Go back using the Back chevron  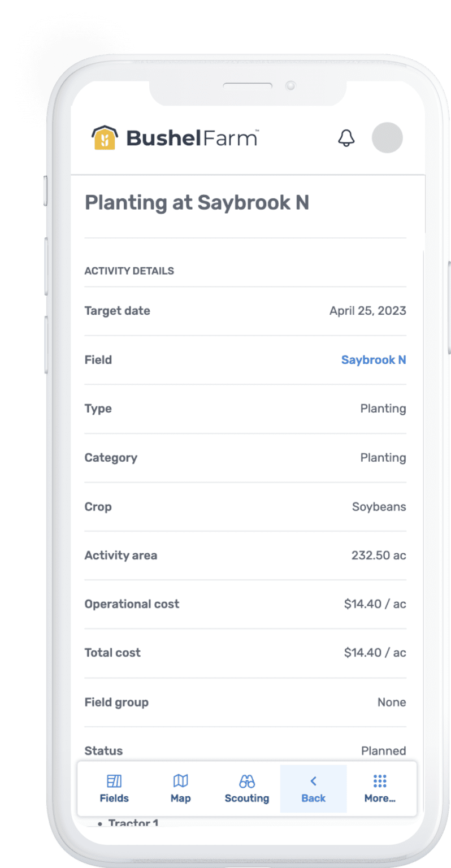(x=313, y=782)
